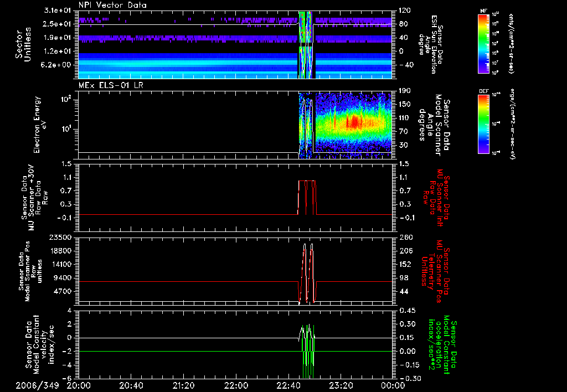
Task: Click the 4700 scanner position tick label
Action: coord(63,291)
